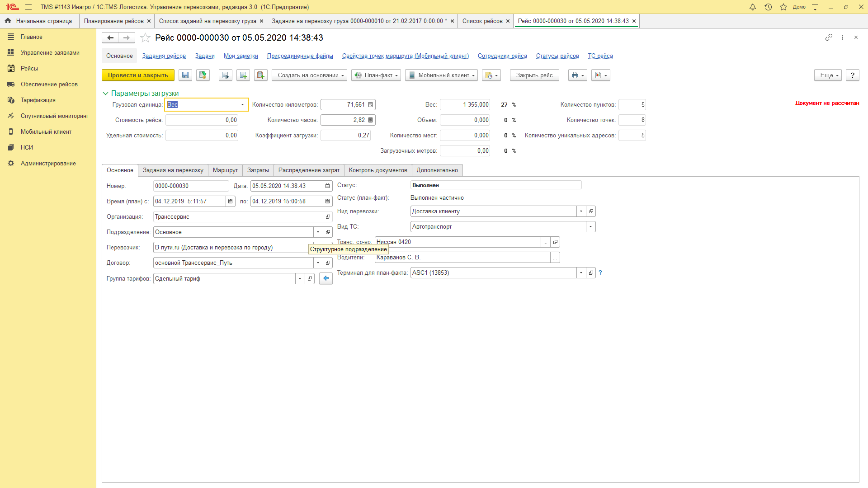
Task: Click the clipboard-with-plus icon in the toolbar
Action: 261,75
